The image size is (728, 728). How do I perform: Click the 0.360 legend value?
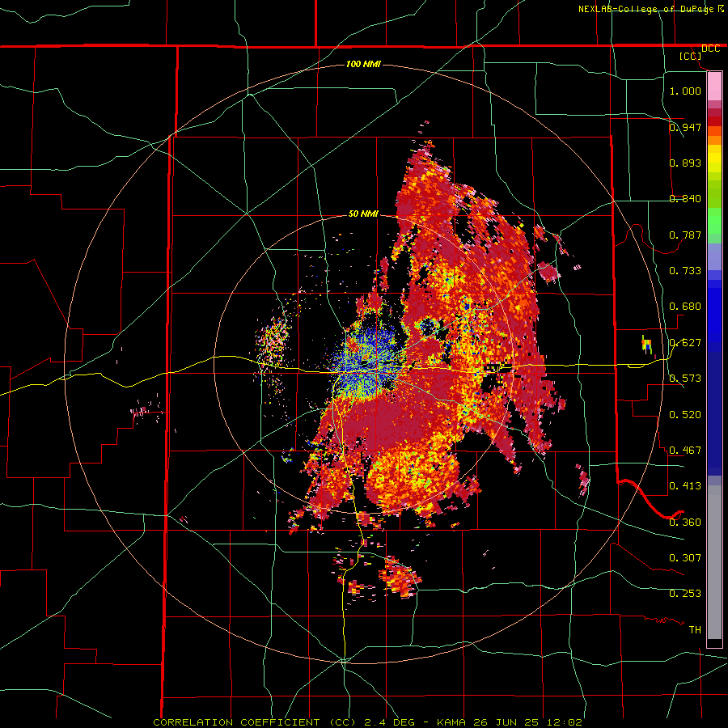tap(685, 523)
